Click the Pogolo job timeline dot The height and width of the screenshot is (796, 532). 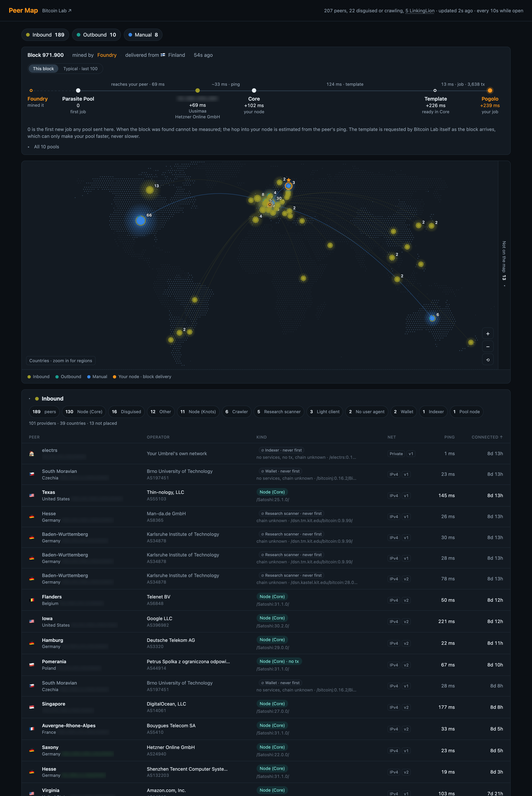tap(490, 91)
